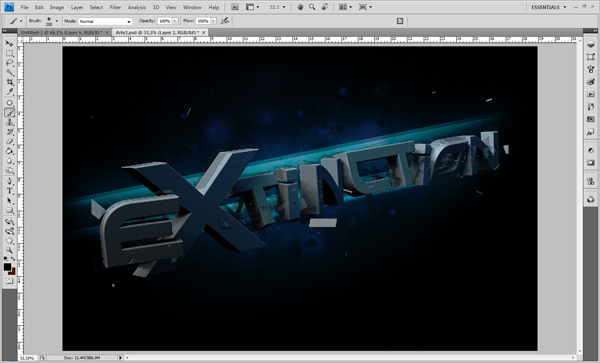Switch to the Untitled-1 document tab
Viewport: 600px width, 363px height.
tap(61, 33)
